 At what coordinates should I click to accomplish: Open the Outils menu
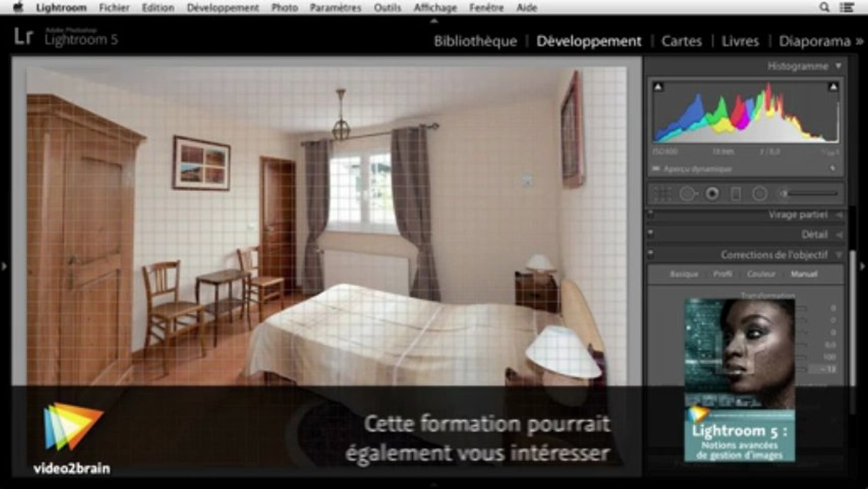point(388,7)
